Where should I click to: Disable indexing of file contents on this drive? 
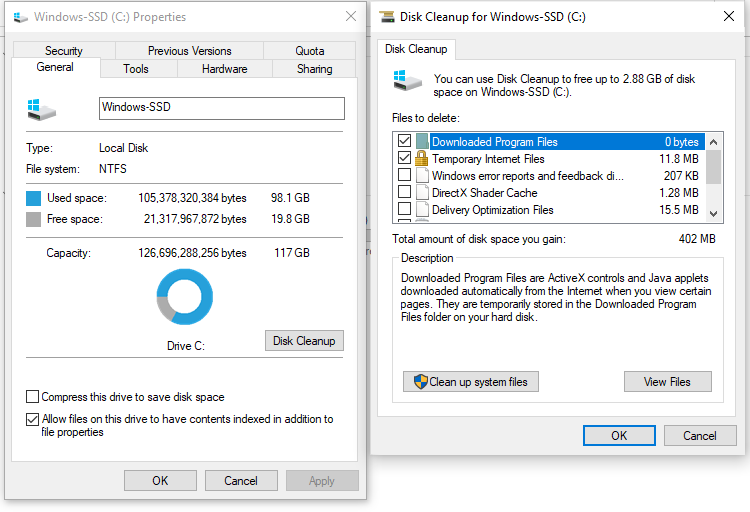pyautogui.click(x=33, y=420)
